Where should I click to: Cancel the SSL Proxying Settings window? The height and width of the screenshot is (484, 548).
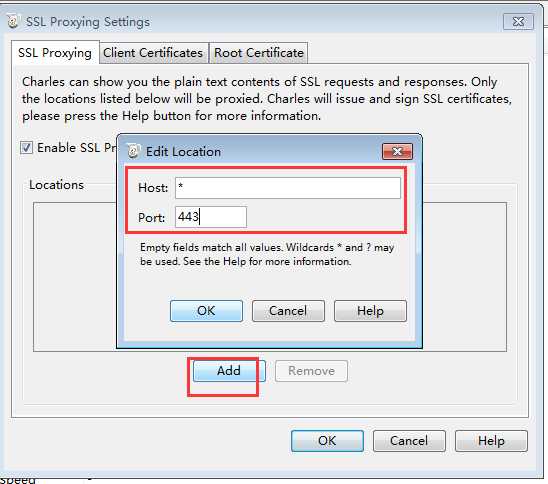tap(409, 441)
